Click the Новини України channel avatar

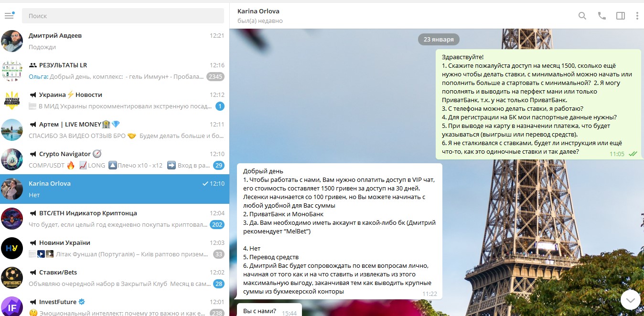(12, 248)
